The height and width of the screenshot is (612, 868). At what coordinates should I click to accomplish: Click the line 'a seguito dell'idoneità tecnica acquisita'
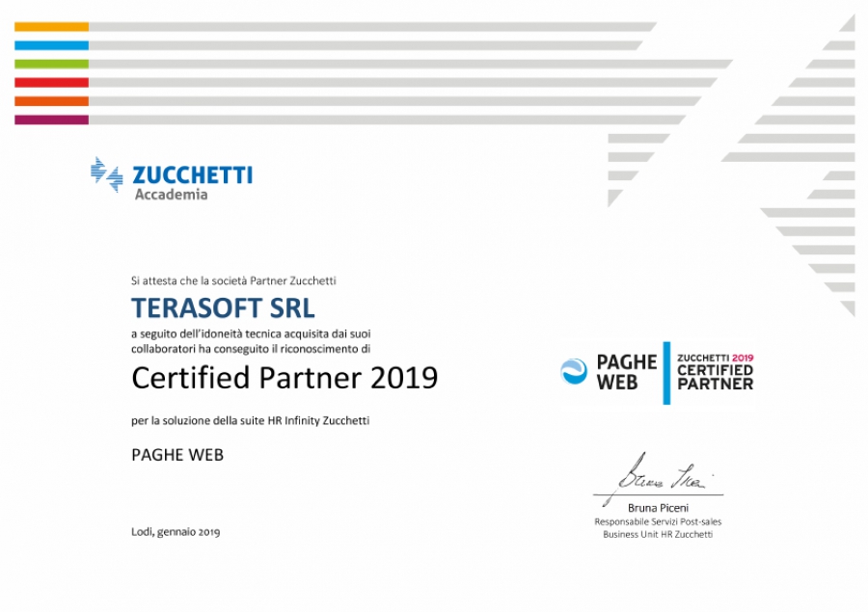tap(251, 333)
